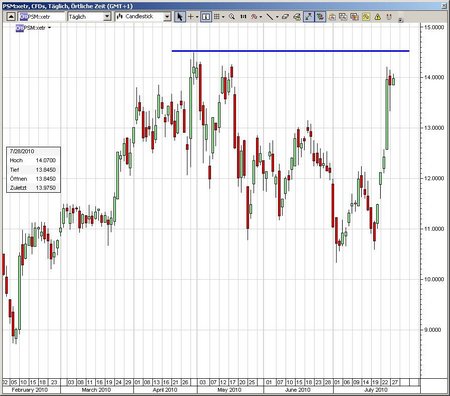Viewport: 450px width, 396px height.
Task: Click May 2010 on the time axis
Action: click(229, 390)
